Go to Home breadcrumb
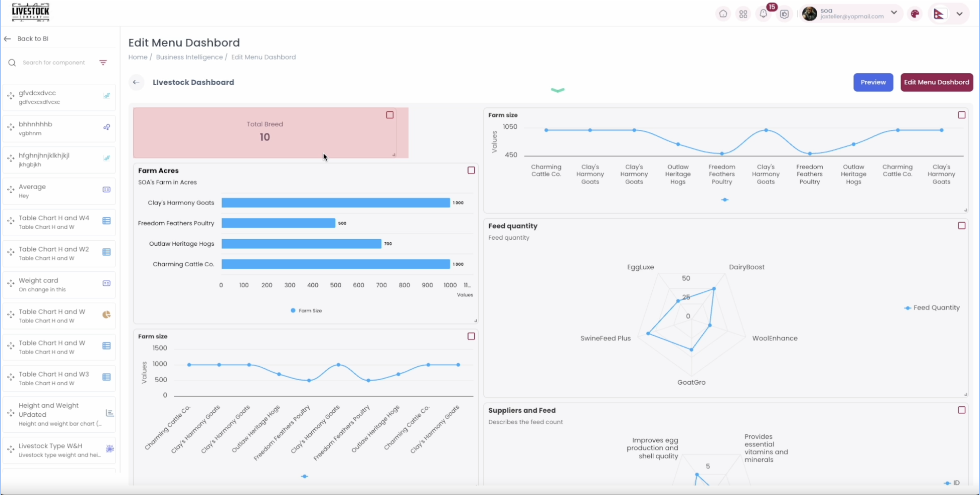Viewport: 980px width, 495px height. coord(138,57)
